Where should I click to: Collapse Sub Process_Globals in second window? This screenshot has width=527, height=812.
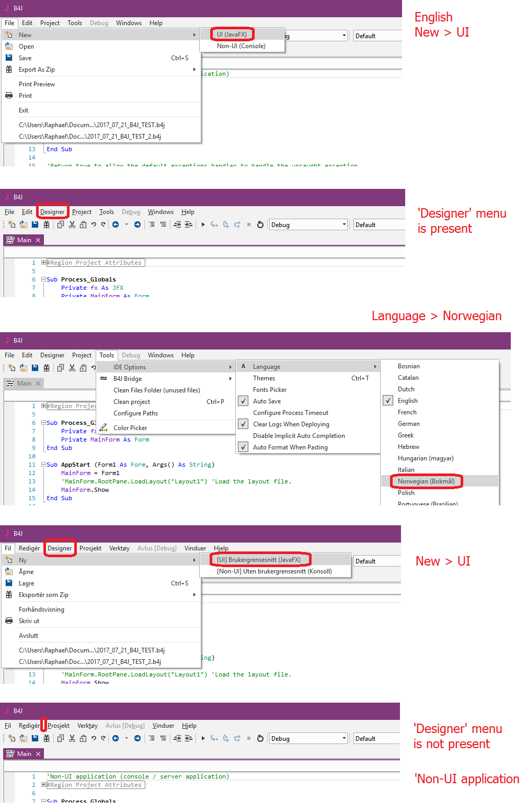pos(44,279)
